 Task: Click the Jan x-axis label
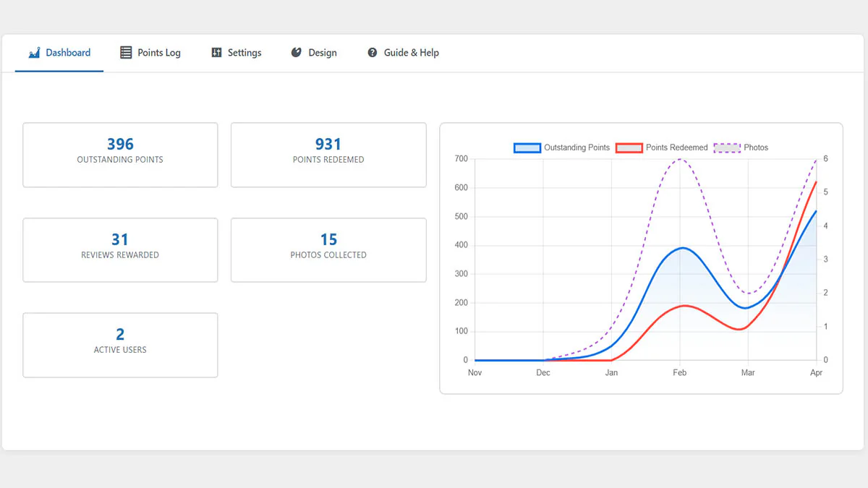[x=611, y=373]
